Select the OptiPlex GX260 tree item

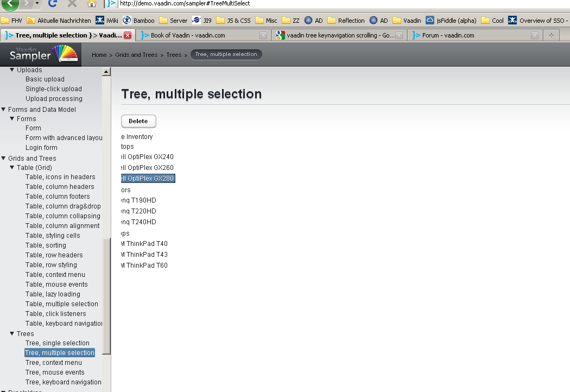[x=147, y=168]
